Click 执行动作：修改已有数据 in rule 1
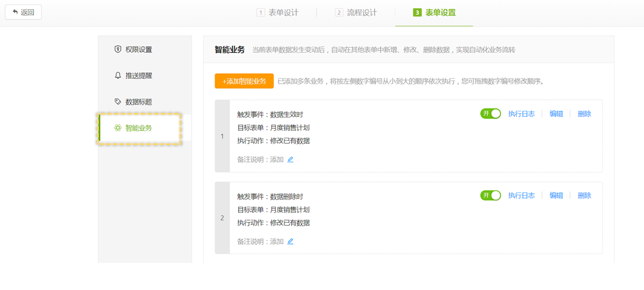Image resolution: width=644 pixels, height=290 pixels. 274,141
